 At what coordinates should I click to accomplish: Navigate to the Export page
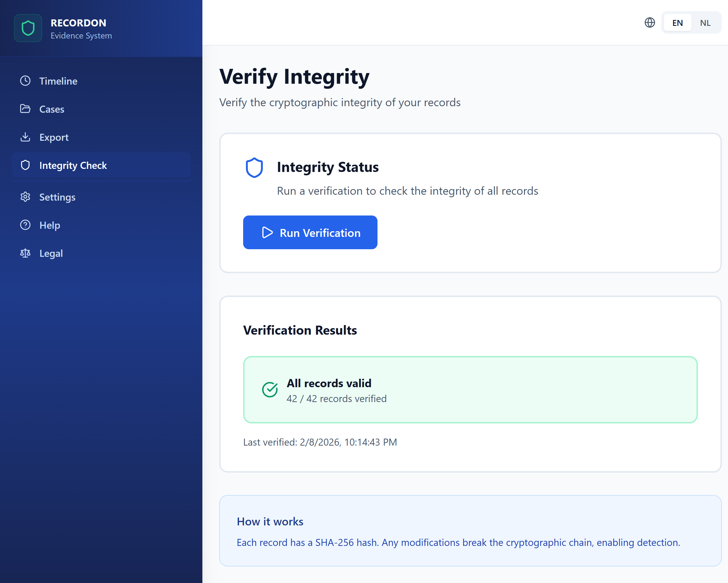click(x=54, y=137)
